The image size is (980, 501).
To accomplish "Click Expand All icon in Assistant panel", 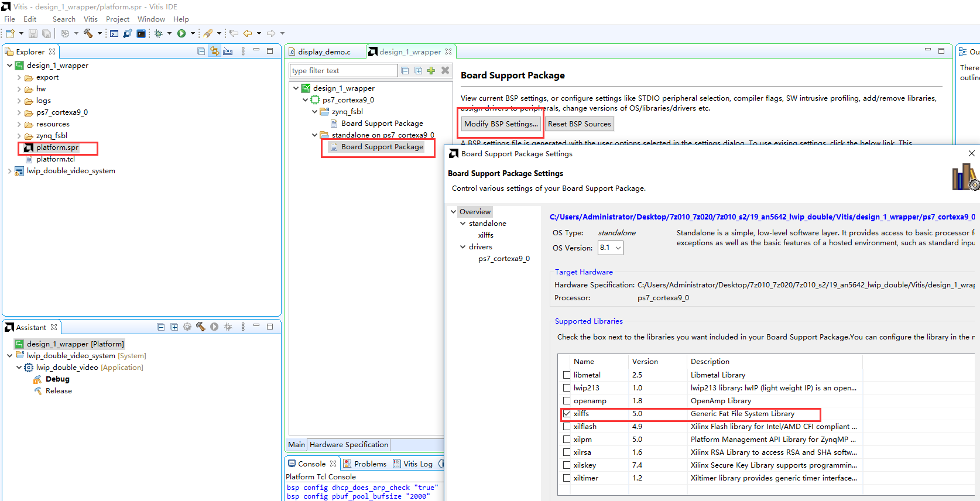I will pos(174,327).
